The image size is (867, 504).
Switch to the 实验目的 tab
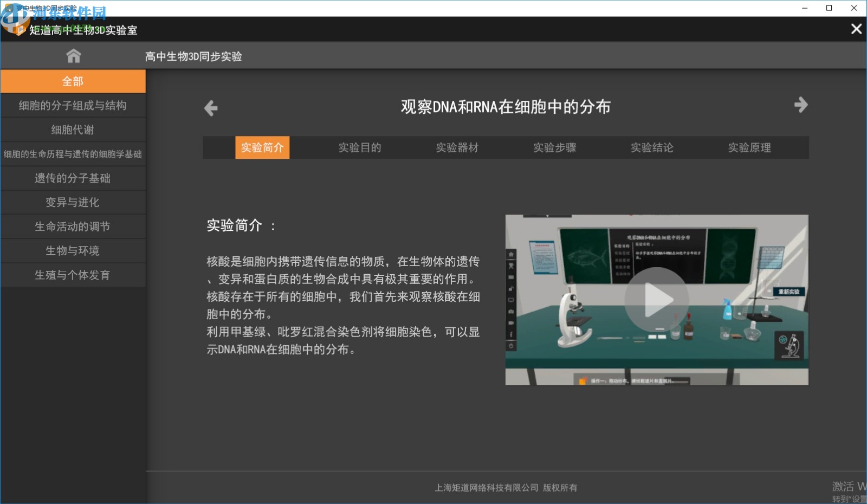360,147
